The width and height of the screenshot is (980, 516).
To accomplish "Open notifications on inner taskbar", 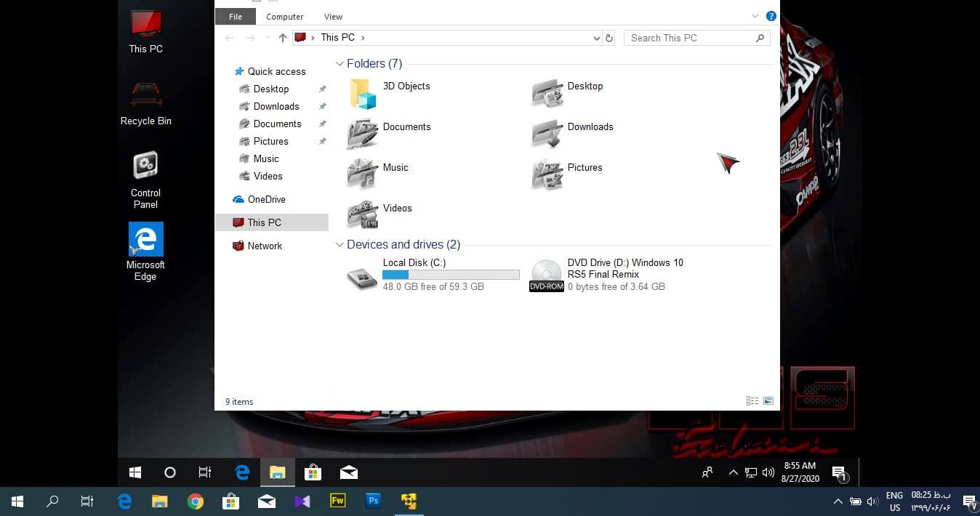I will pos(838,473).
